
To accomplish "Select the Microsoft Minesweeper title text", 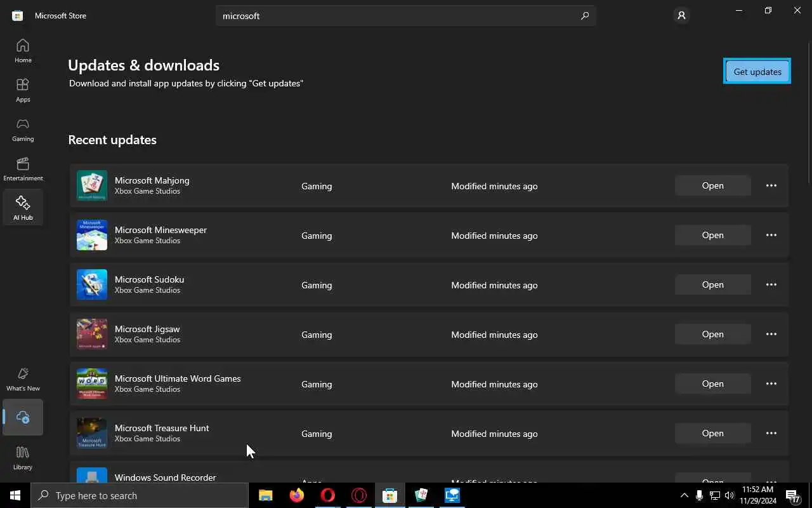I will 160,230.
